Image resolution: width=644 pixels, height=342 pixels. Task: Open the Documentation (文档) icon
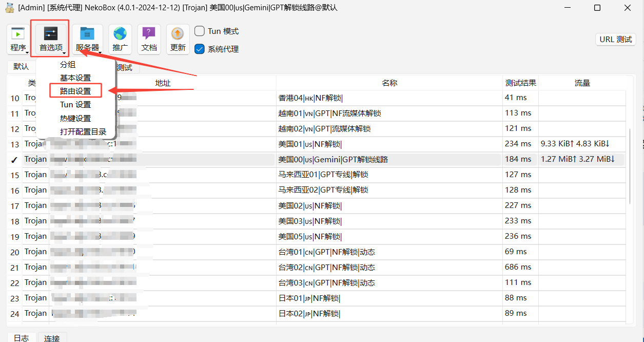(x=149, y=34)
